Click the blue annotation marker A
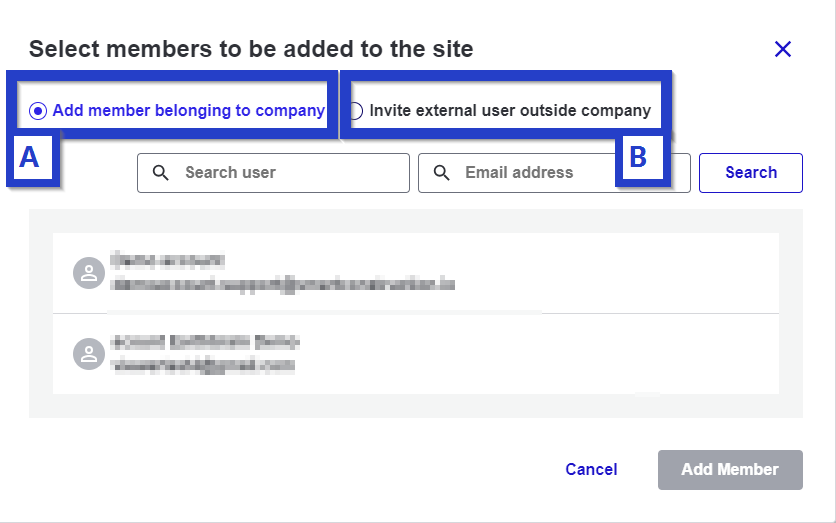This screenshot has width=836, height=523. click(30, 157)
